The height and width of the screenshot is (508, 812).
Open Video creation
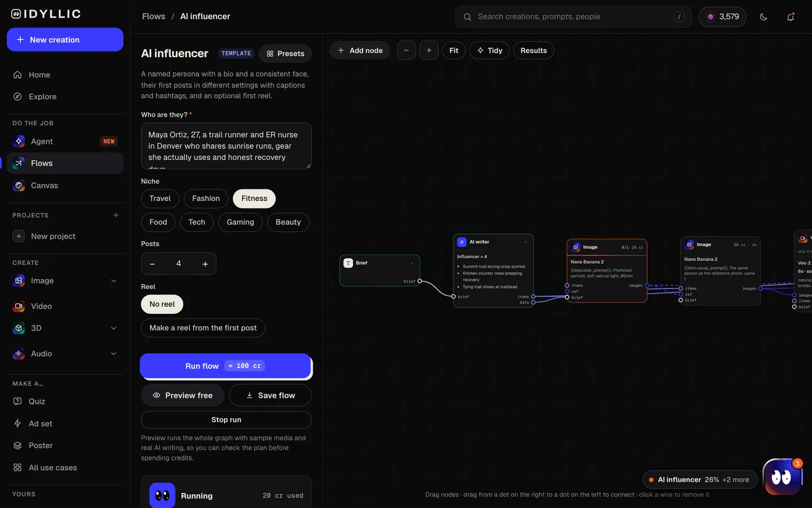tap(65, 306)
